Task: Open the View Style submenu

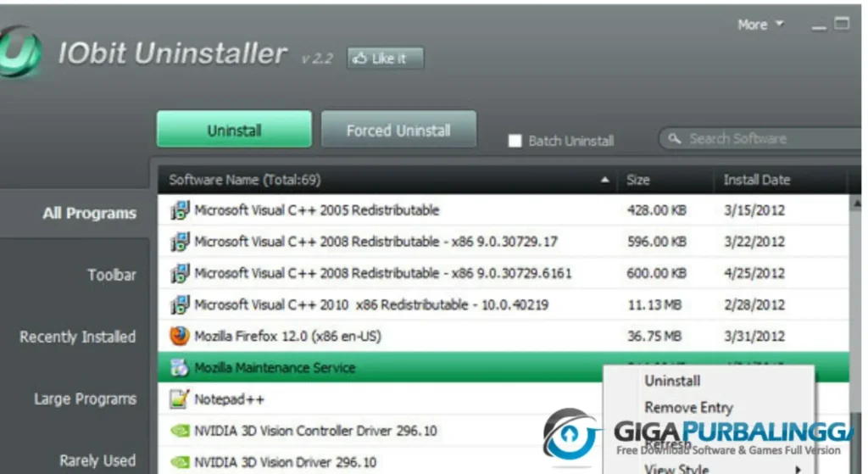Action: tap(676, 468)
